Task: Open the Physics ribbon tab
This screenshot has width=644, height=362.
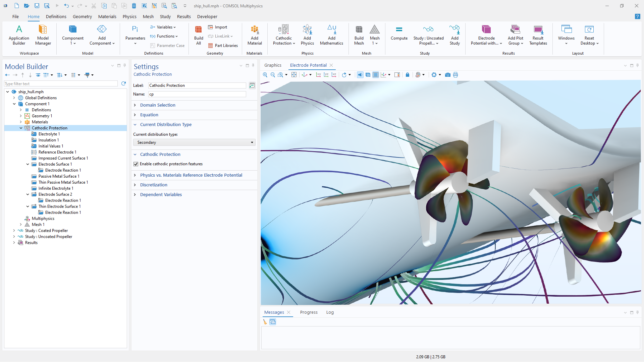Action: tap(129, 16)
